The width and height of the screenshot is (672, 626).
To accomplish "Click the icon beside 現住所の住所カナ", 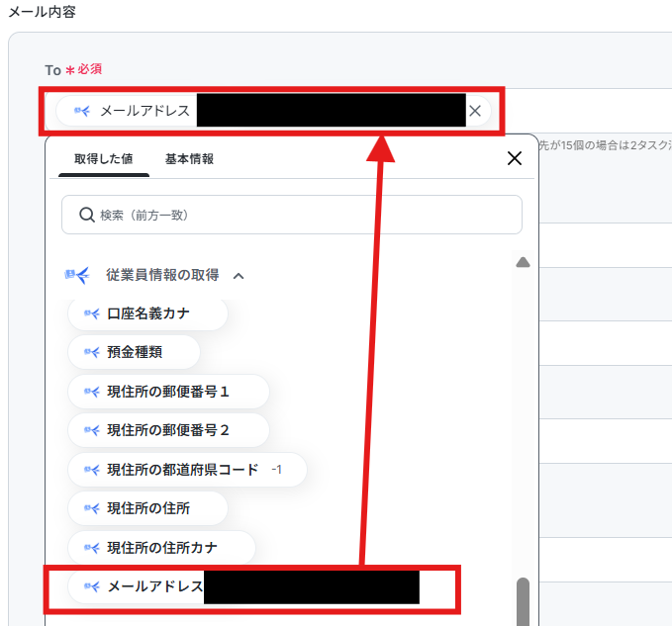I will (92, 548).
